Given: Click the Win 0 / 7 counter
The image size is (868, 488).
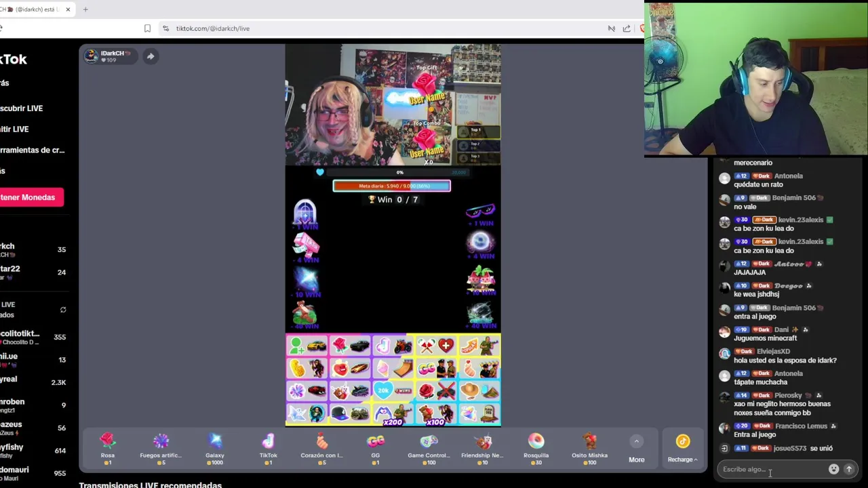Looking at the screenshot, I should coord(393,200).
